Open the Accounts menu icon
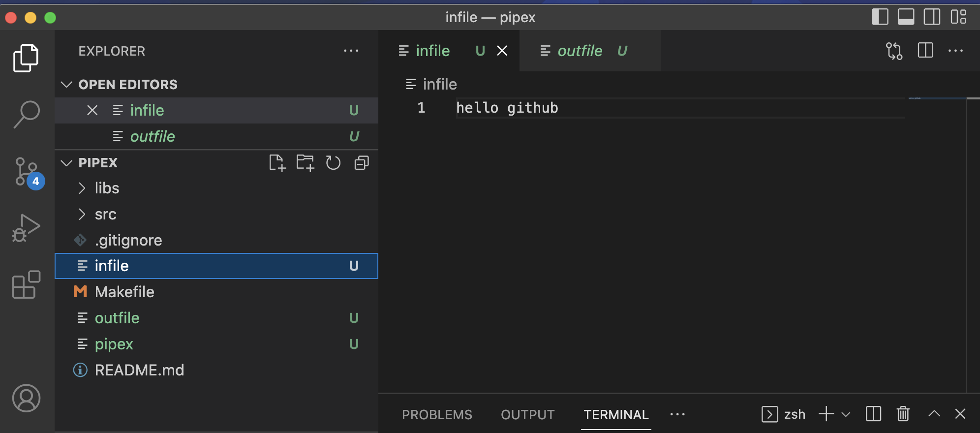The width and height of the screenshot is (980, 433). [26, 398]
